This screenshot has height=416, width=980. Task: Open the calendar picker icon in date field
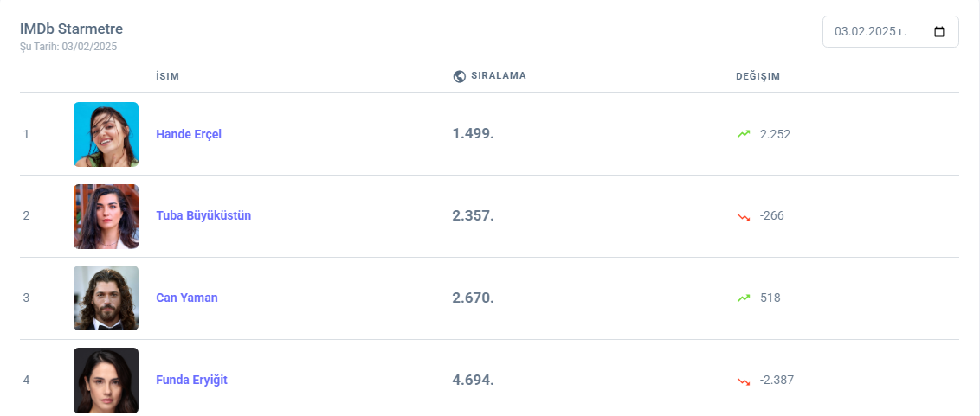click(x=939, y=32)
